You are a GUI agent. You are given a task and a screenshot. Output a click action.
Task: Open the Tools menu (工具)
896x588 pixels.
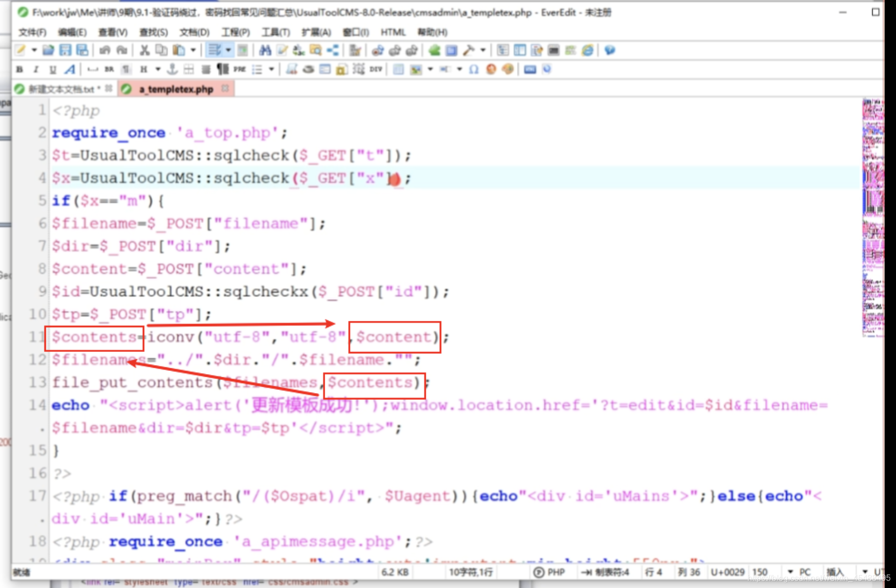pyautogui.click(x=276, y=32)
